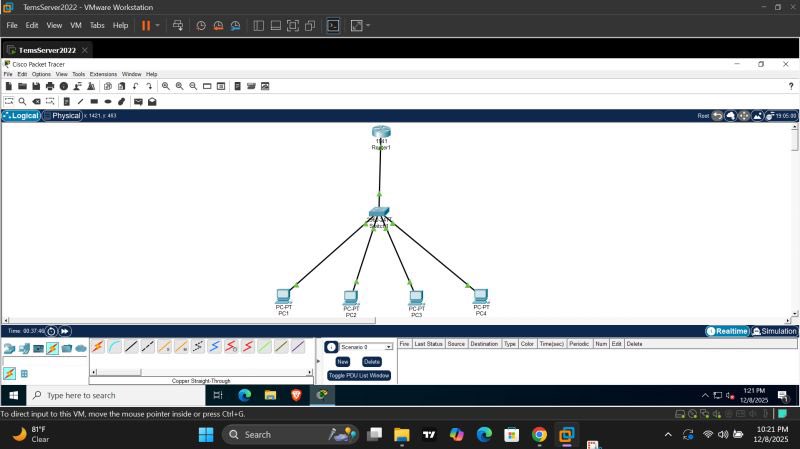Screen dimensions: 800x449
Task: Click the Power Cycle Devices button near the timer
Action: coord(51,331)
